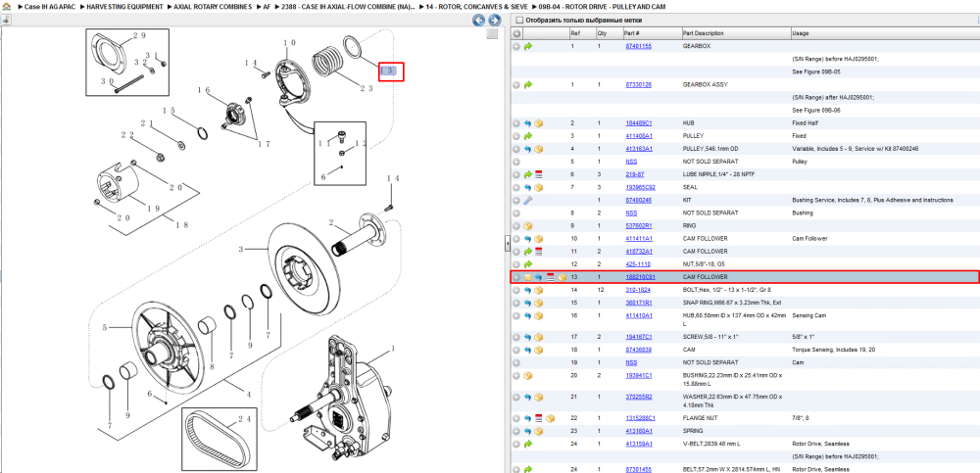Screen dimensions: 980x473
Task: Click the package icon in the 188210C91 row
Action: click(x=562, y=277)
